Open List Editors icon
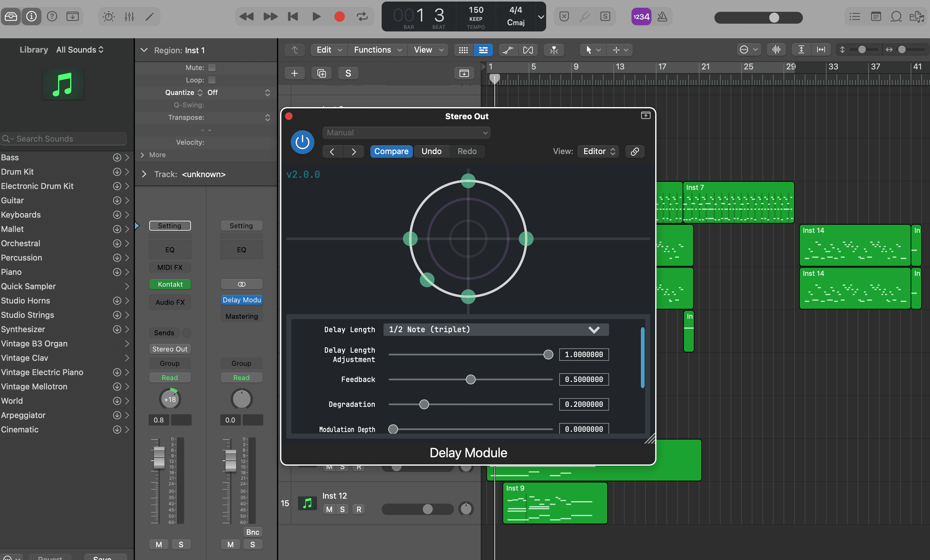 pyautogui.click(x=855, y=16)
